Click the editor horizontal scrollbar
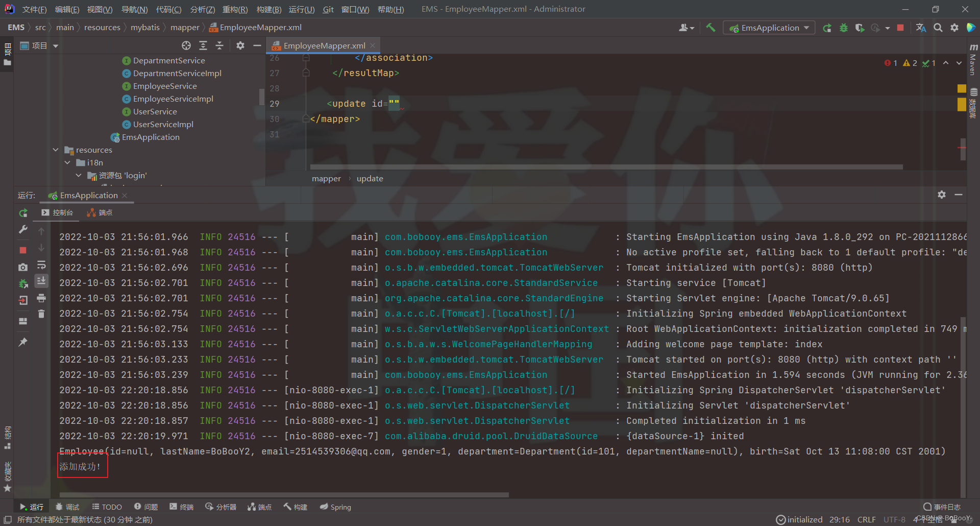This screenshot has height=526, width=980. (606, 167)
